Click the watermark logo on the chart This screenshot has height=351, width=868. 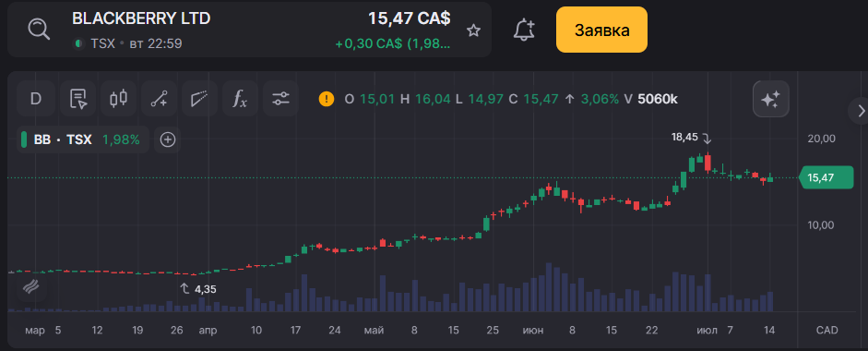pyautogui.click(x=33, y=286)
